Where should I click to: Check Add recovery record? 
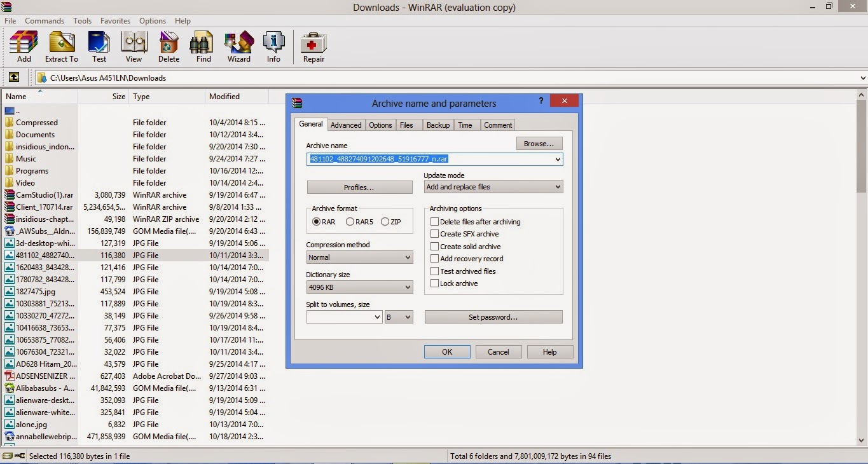(x=435, y=259)
